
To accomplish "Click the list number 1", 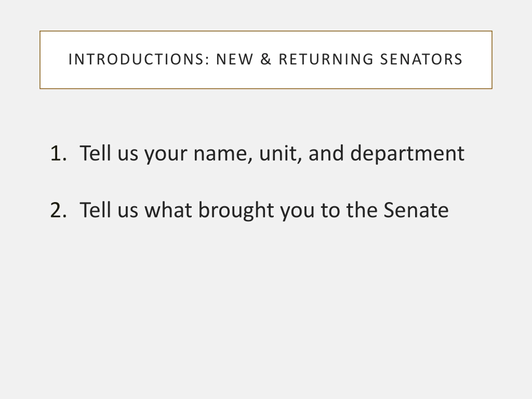I will click(58, 153).
